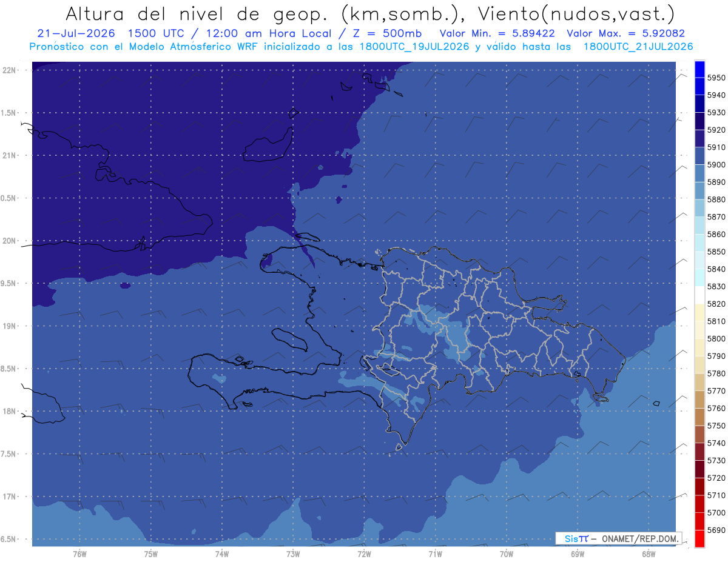The height and width of the screenshot is (562, 728).
Task: Click the '5850' legend value
Action: pos(716,252)
